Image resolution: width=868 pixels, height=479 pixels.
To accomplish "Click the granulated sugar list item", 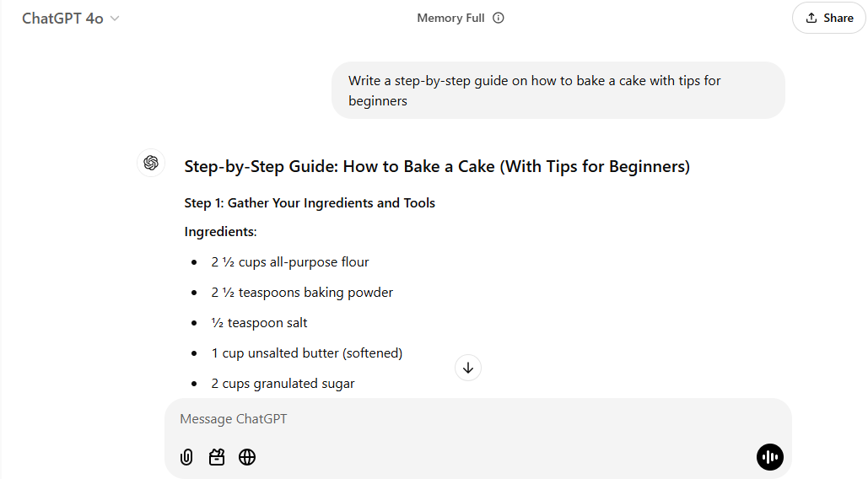I will pyautogui.click(x=283, y=384).
